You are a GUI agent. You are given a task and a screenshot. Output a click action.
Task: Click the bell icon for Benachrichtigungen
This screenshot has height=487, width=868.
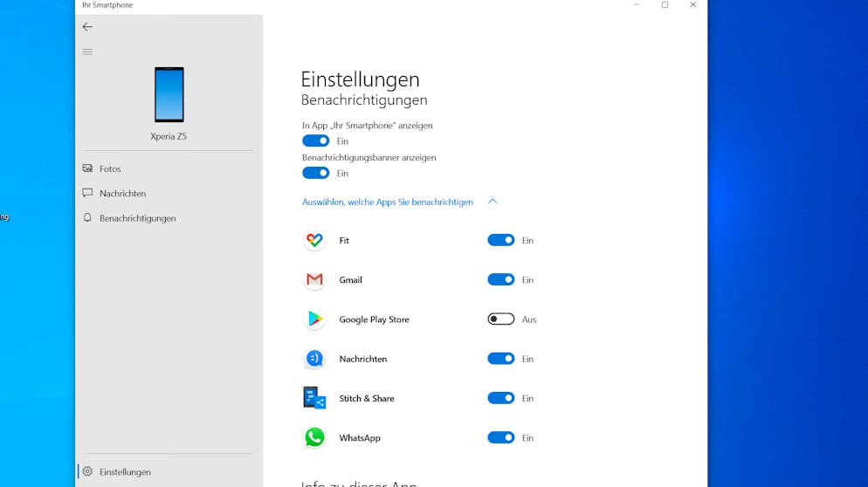[87, 217]
